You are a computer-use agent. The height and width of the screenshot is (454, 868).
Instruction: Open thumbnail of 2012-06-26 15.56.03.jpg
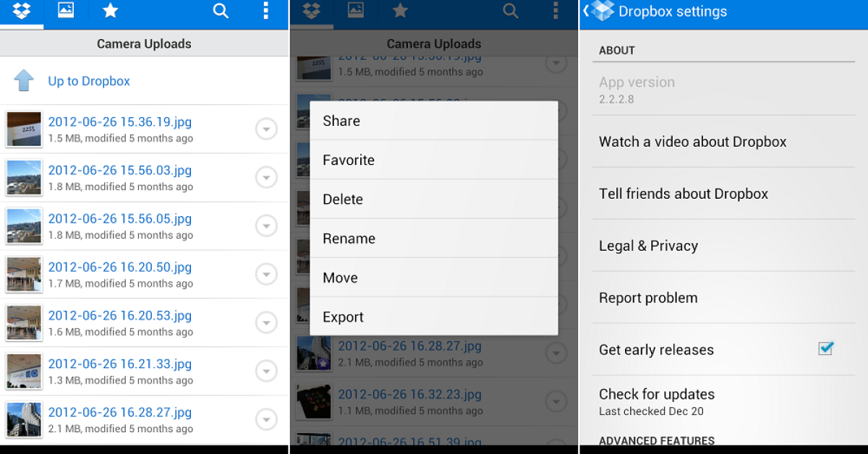(24, 178)
